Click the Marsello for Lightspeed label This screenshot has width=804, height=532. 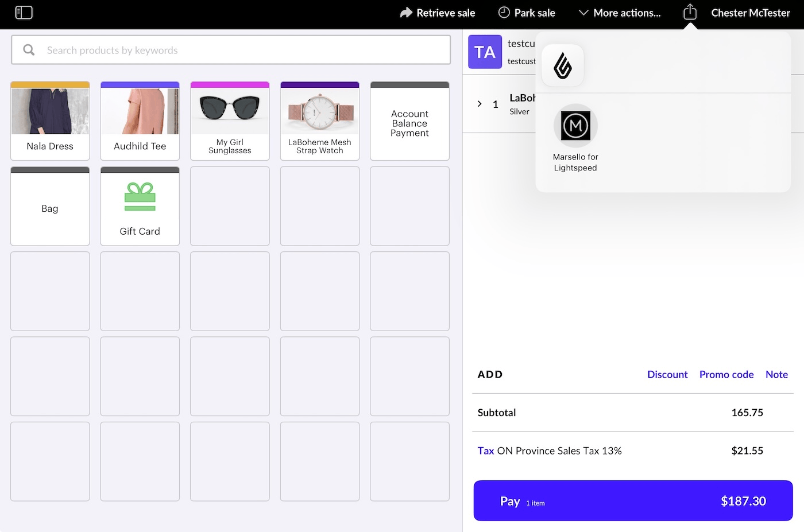(x=575, y=162)
